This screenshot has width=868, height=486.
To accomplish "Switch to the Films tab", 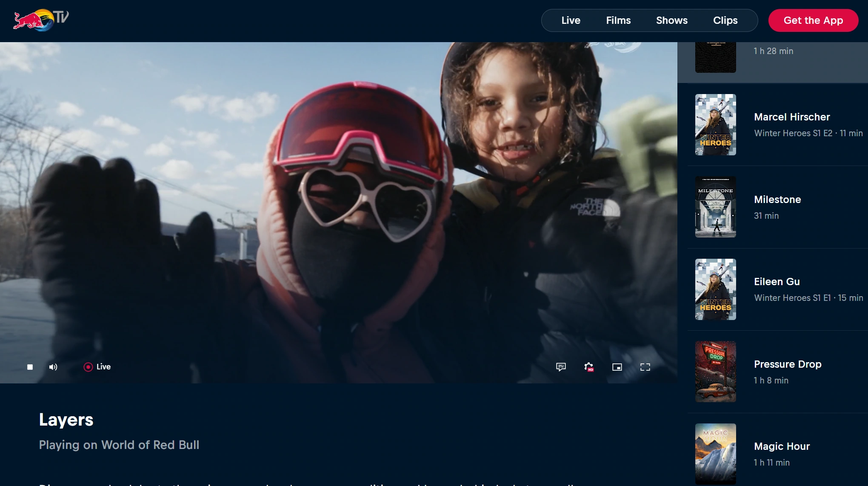I will coord(618,20).
